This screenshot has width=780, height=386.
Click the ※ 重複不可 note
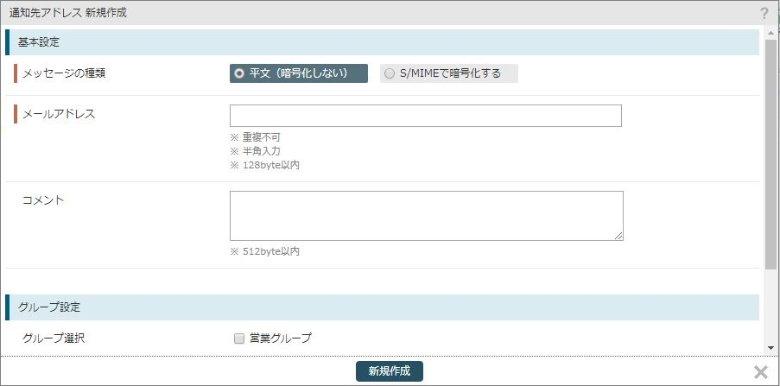(255, 138)
